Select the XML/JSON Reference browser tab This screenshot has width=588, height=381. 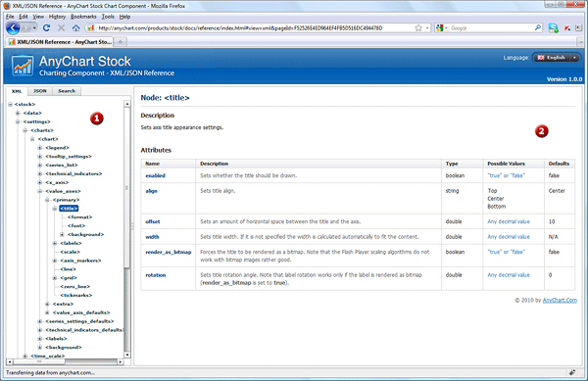60,42
